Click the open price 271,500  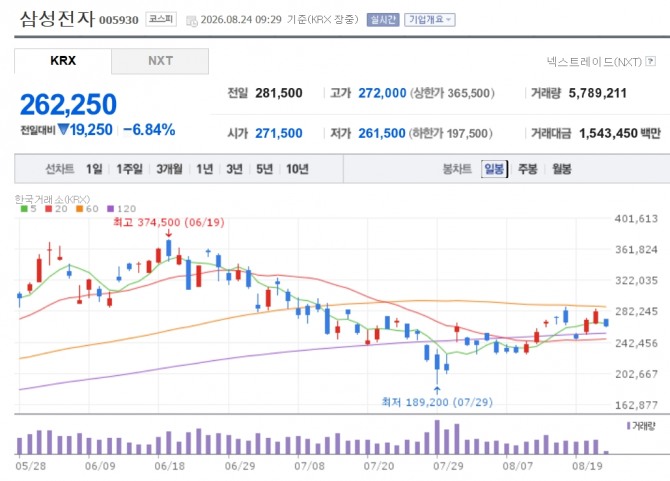tap(279, 133)
